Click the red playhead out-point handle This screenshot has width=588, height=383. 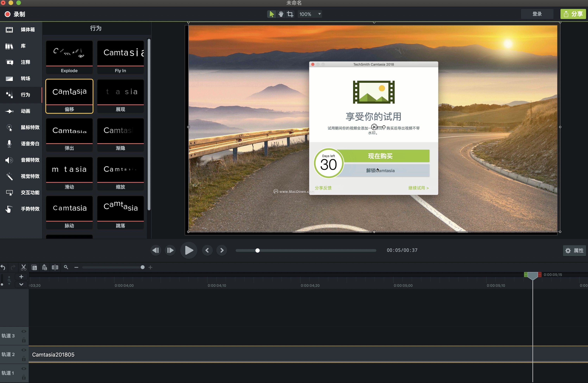click(540, 274)
